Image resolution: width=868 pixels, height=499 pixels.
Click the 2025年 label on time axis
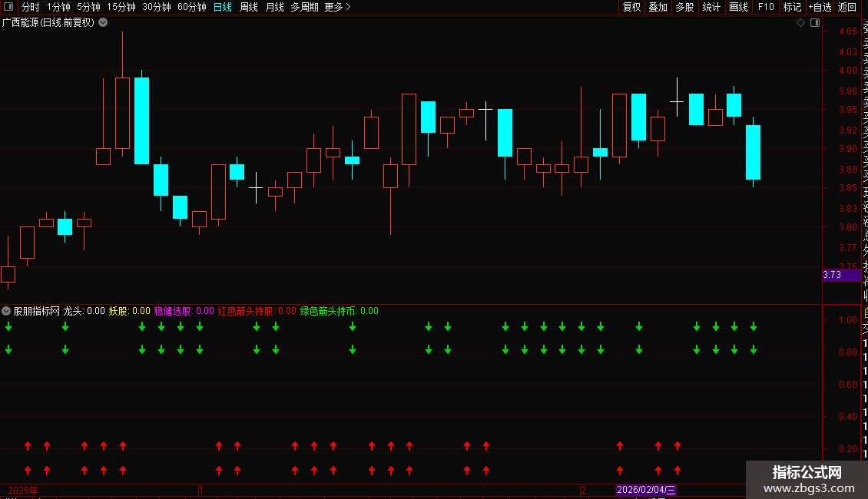click(x=23, y=490)
